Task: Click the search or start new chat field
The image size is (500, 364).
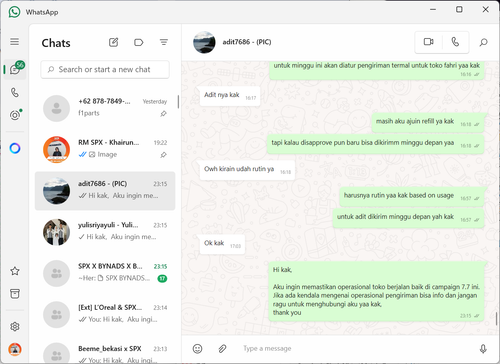Action: [105, 69]
